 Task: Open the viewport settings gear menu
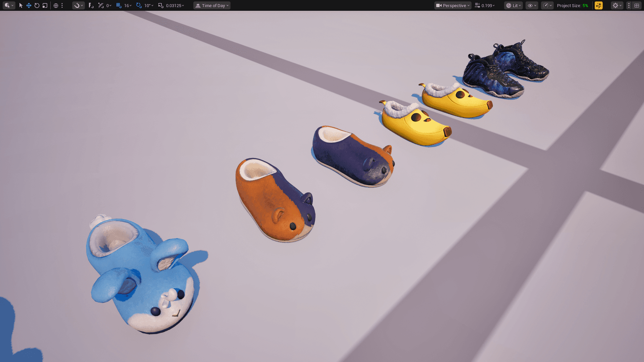click(x=617, y=5)
